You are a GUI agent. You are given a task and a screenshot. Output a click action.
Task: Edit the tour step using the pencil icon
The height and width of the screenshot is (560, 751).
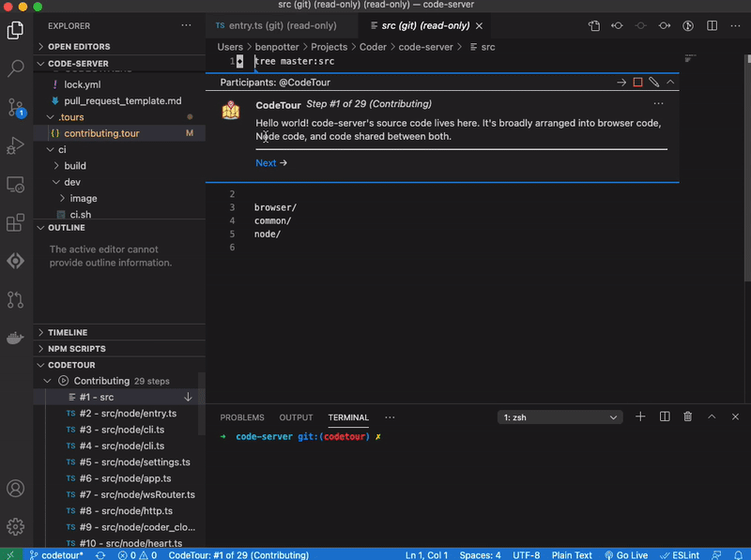pos(654,82)
